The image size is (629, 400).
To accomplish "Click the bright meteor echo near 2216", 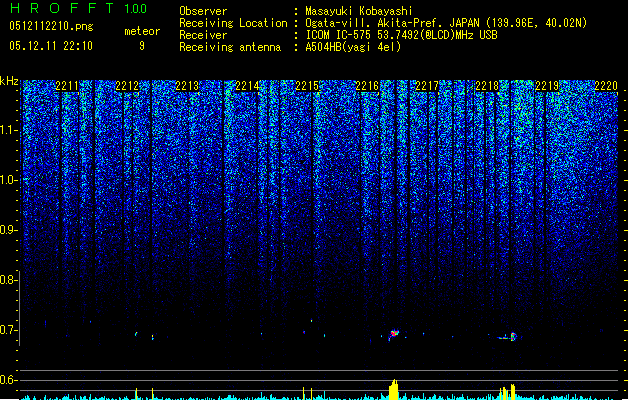I will point(394,333).
